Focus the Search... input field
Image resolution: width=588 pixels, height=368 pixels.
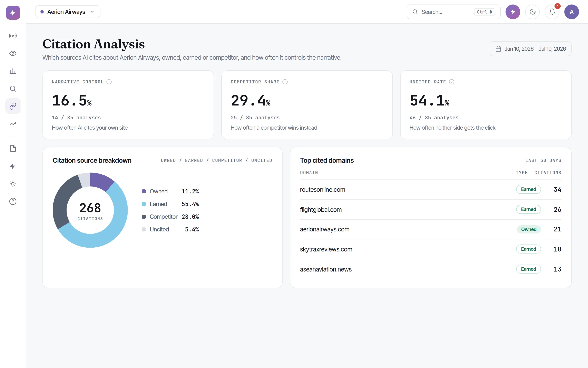453,12
